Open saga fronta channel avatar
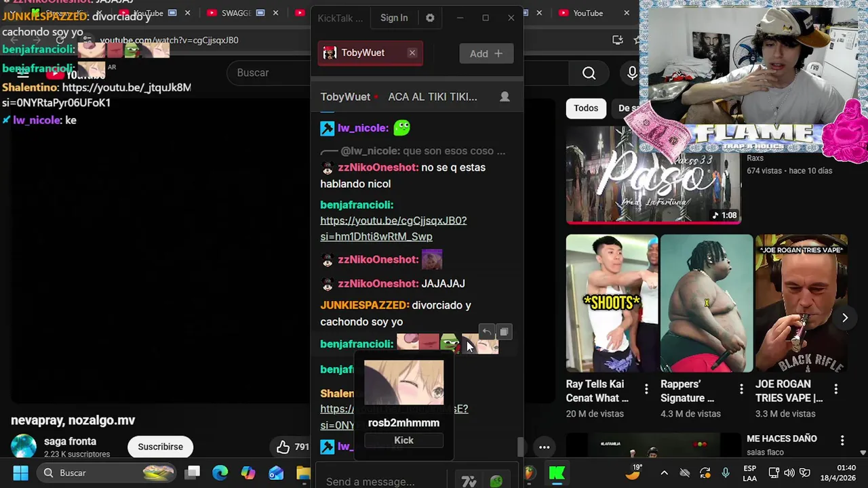The image size is (868, 488). (23, 447)
